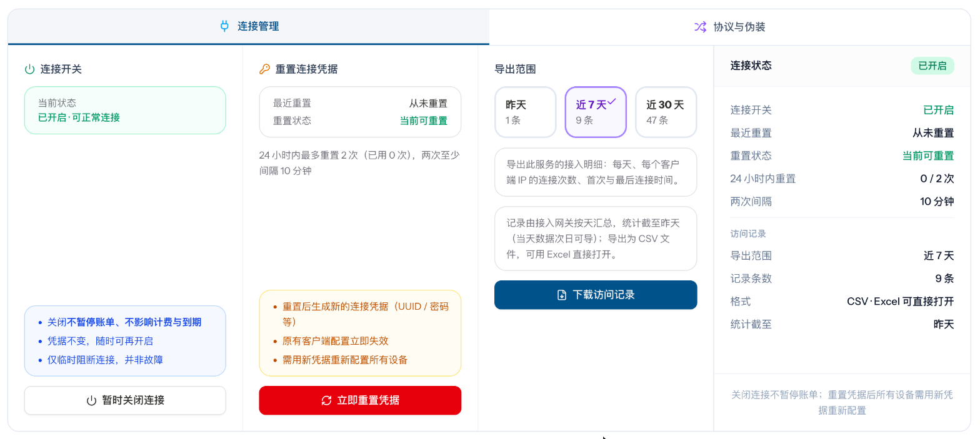Click the 导出范围 heading

(515, 69)
